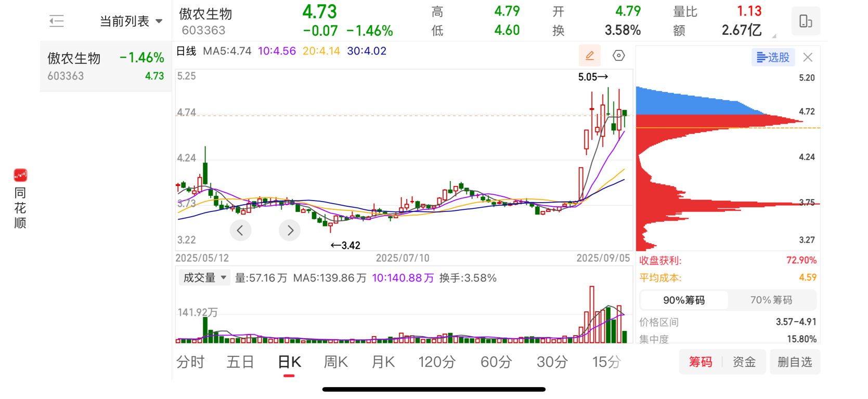
Task: Expand quote details corner triangle
Action: (x=774, y=36)
